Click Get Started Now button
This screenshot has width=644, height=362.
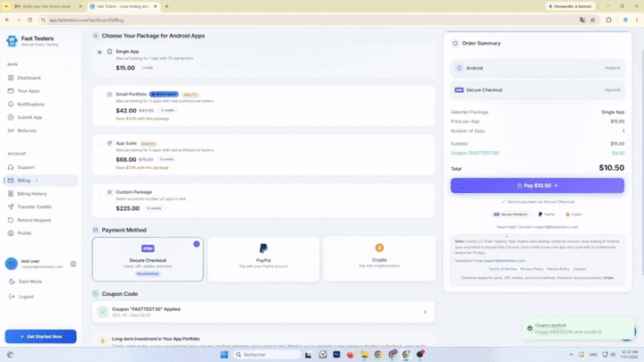(x=40, y=337)
